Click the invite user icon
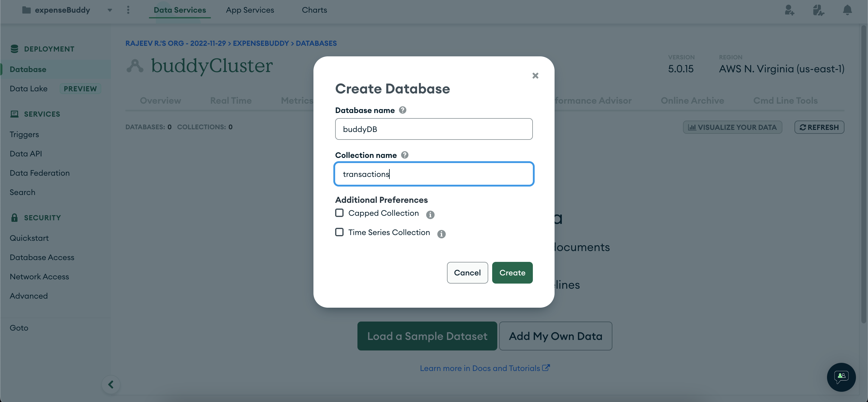868x402 pixels. click(789, 10)
